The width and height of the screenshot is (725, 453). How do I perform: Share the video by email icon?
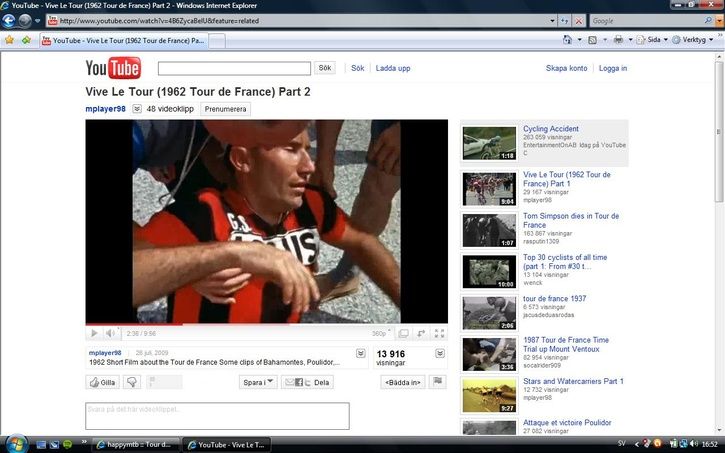tap(289, 382)
